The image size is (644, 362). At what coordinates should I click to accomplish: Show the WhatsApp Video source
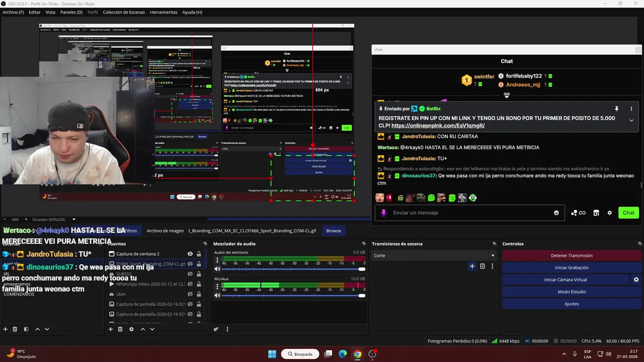point(190,284)
